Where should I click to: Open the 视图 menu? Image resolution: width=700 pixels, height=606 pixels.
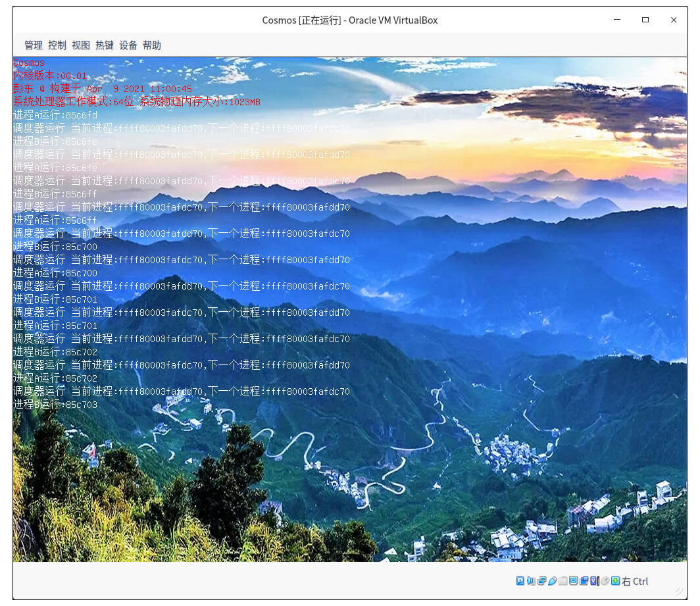point(81,45)
